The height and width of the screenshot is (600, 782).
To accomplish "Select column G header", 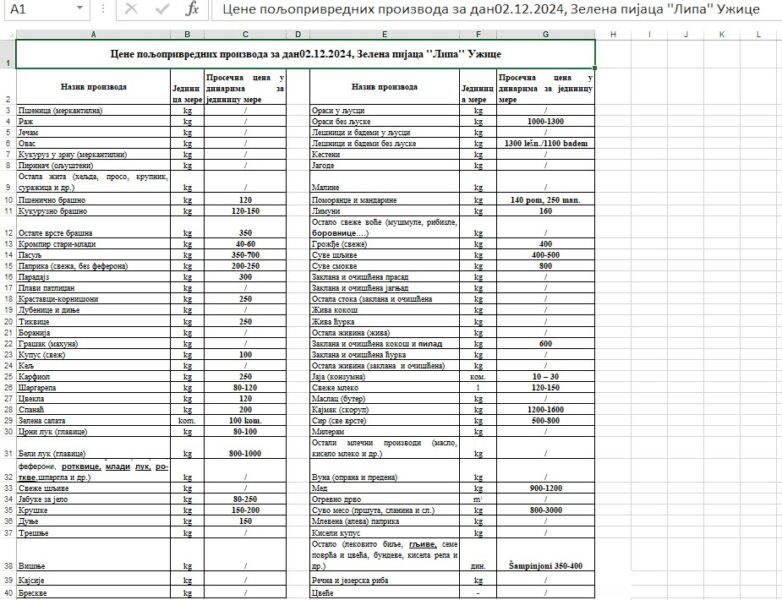I will [546, 34].
